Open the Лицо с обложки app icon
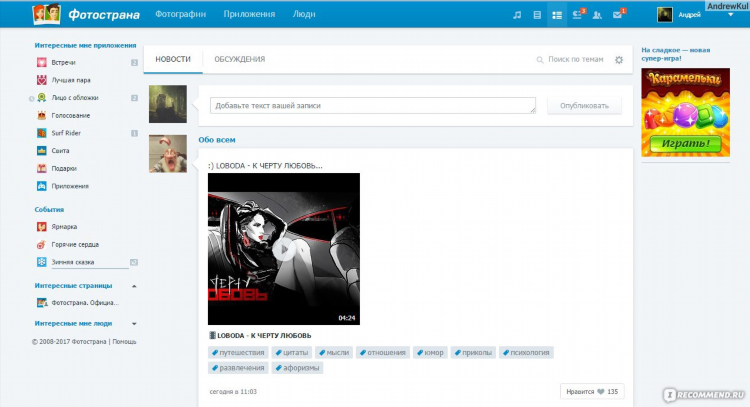Image resolution: width=750 pixels, height=407 pixels. pyautogui.click(x=42, y=98)
